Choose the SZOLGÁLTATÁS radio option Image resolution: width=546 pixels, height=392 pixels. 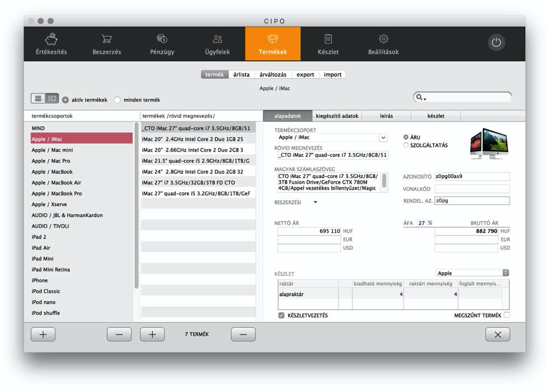[406, 145]
